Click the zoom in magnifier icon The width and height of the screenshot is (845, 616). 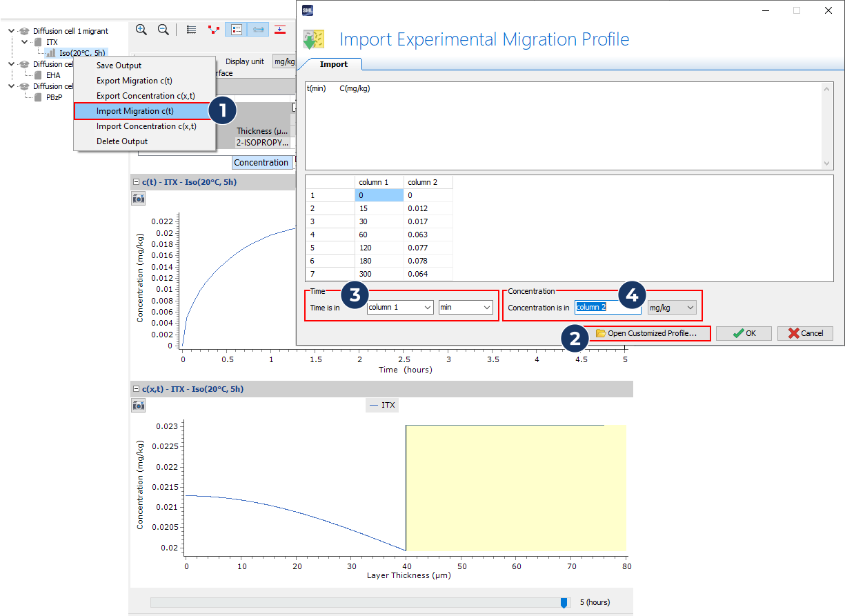141,30
